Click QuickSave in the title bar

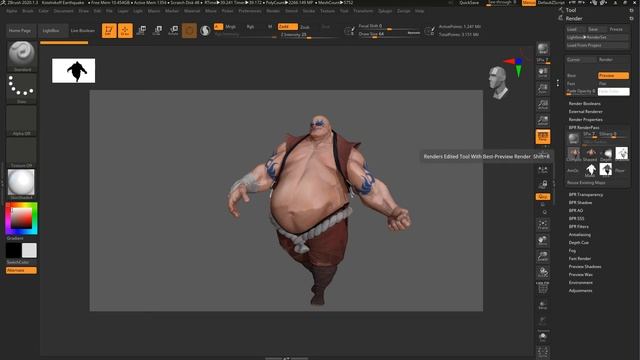[469, 2]
